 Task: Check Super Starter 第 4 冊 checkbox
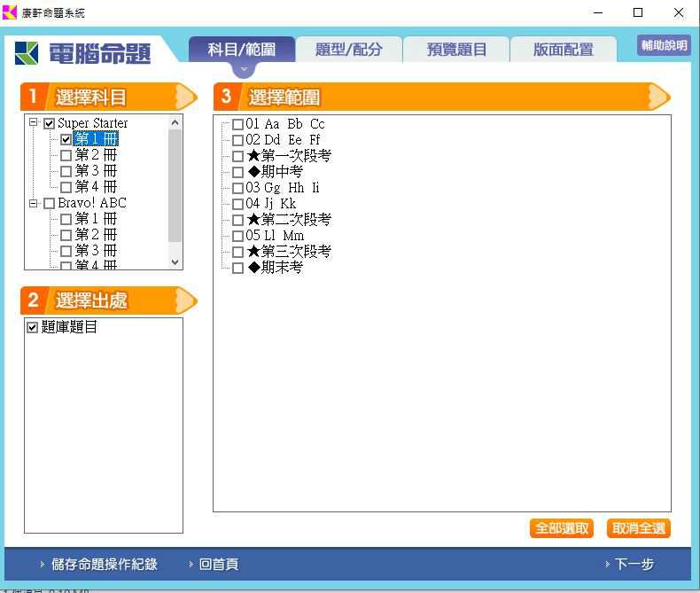click(66, 187)
